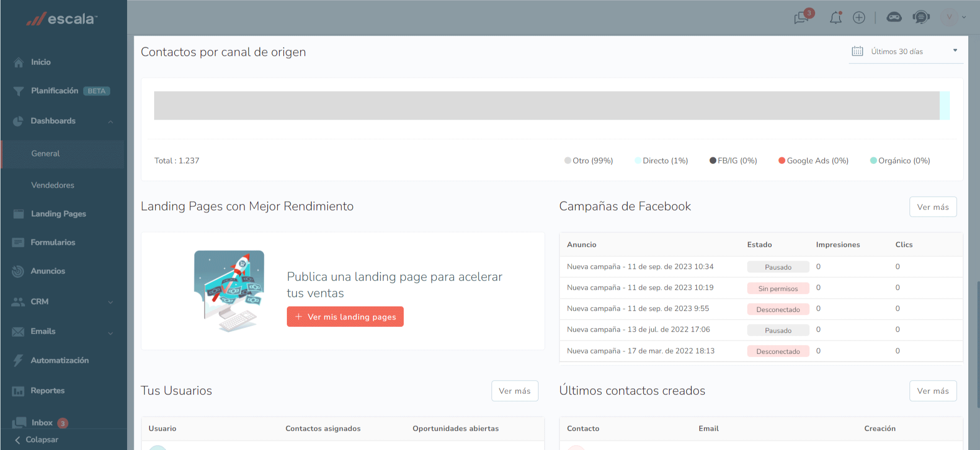Screen dimensions: 980x450
Task: Toggle Directo (1%) legend item
Action: click(x=661, y=161)
